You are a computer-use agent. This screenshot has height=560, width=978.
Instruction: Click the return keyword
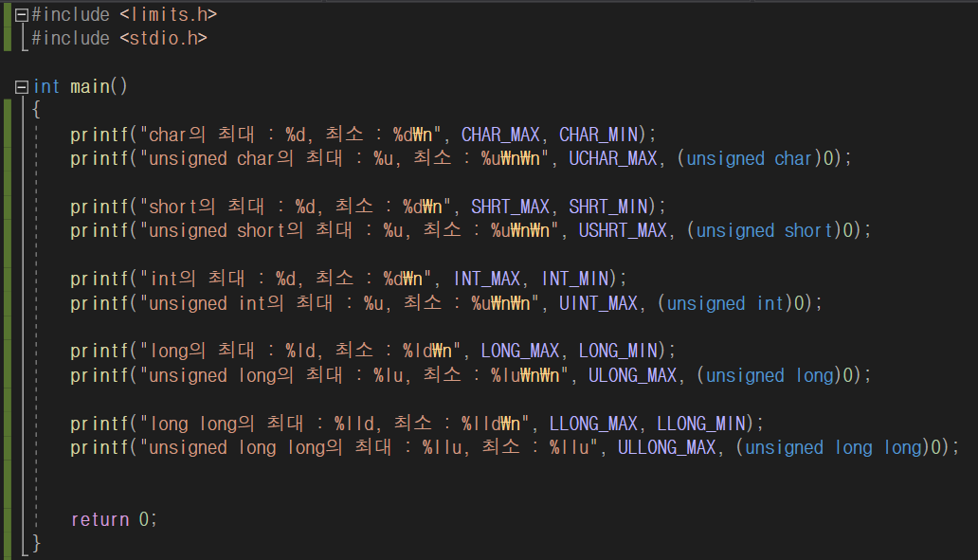[100, 519]
